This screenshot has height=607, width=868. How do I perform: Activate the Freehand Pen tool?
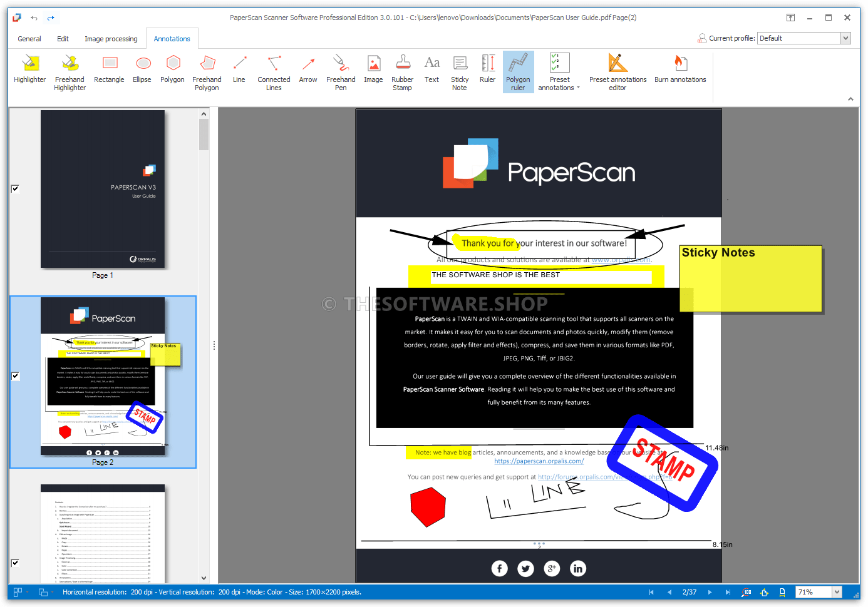[x=341, y=72]
